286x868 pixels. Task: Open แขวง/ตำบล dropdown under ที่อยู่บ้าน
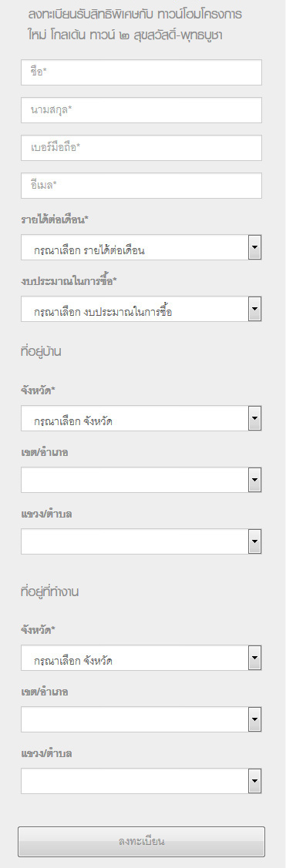click(141, 541)
